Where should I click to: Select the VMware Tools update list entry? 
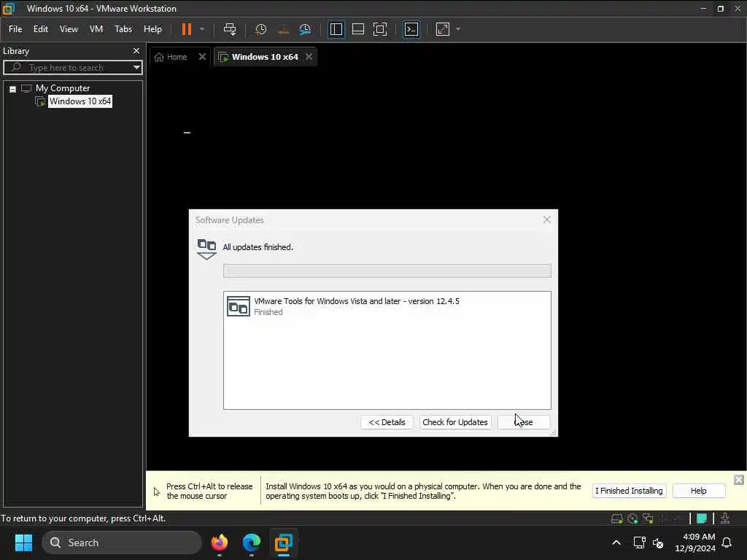click(387, 306)
